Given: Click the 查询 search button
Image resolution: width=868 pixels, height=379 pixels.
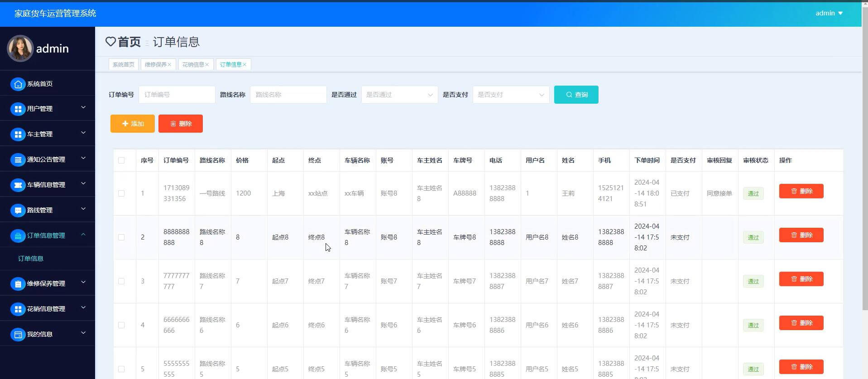Looking at the screenshot, I should (x=576, y=95).
